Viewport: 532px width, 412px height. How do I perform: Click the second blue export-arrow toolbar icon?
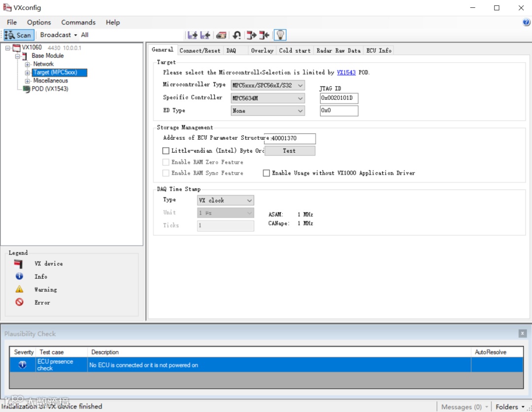point(205,35)
